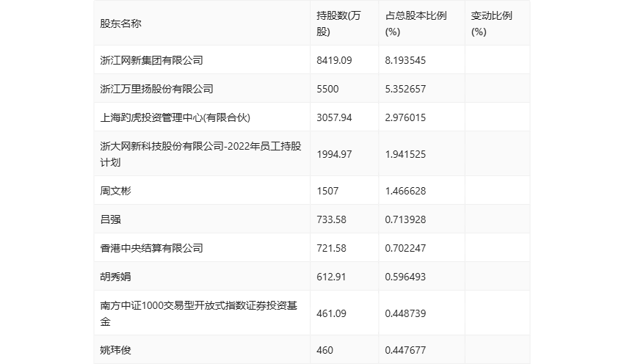The height and width of the screenshot is (364, 624).
Task: Select the 南方中证1000 fund shareholder name
Action: (x=199, y=313)
